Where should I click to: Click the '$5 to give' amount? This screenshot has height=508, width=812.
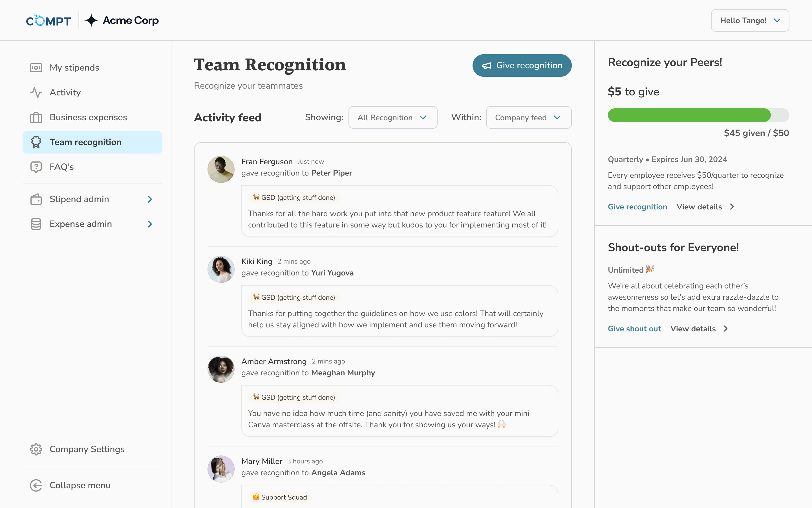634,92
